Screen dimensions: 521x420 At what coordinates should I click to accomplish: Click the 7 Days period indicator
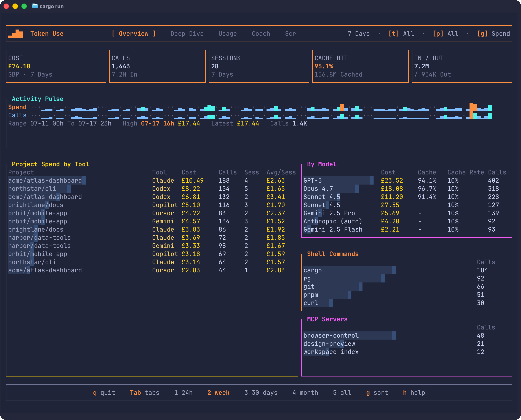359,34
